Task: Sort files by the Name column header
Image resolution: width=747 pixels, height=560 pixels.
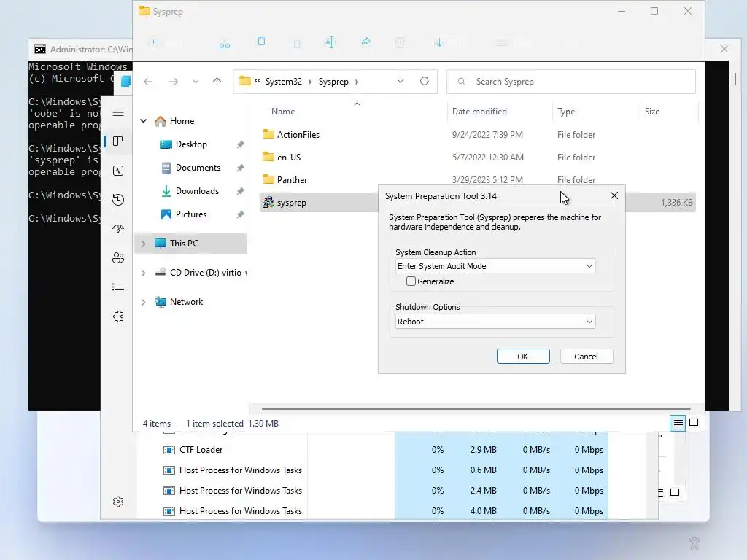Action: coord(283,112)
